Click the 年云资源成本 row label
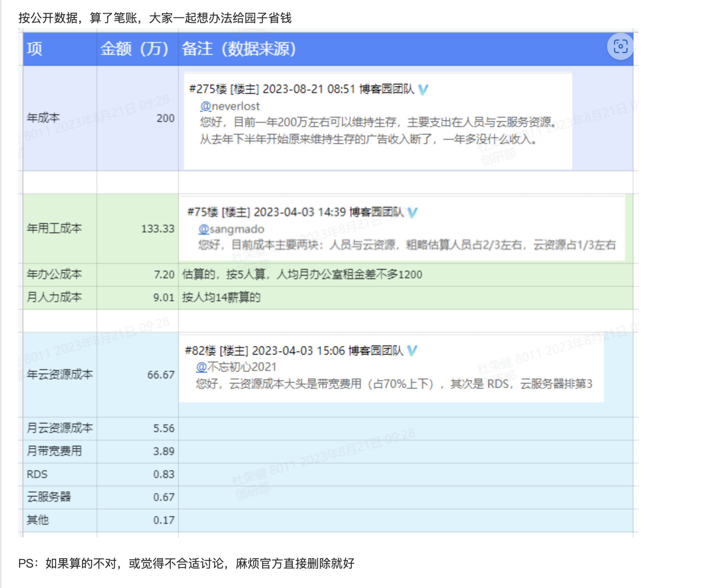The width and height of the screenshot is (707, 588). (x=59, y=374)
